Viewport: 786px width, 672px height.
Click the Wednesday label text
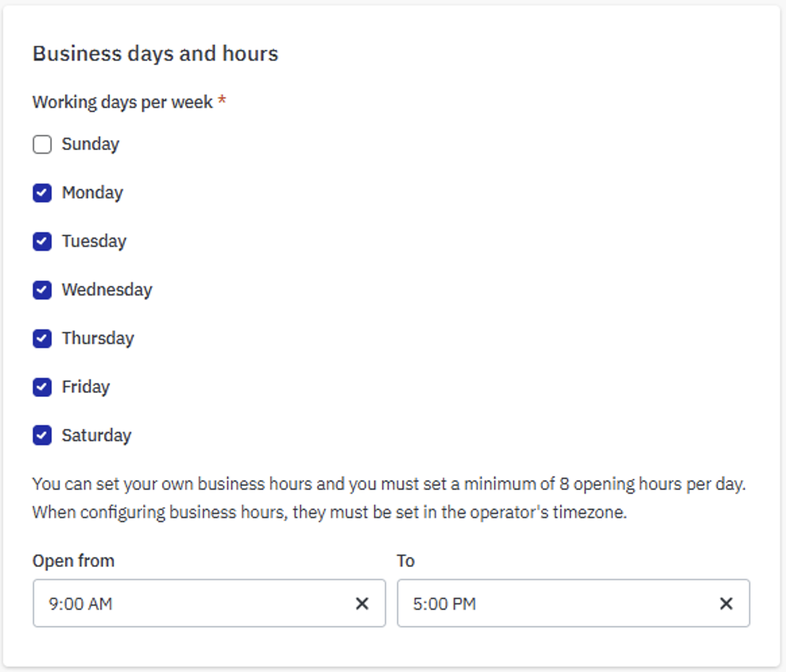coord(107,290)
